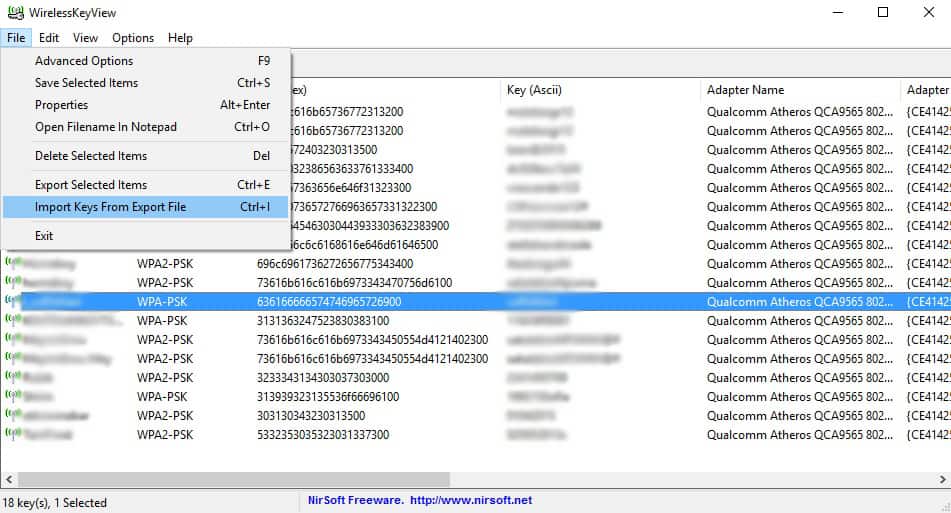Open the Options menu
Screen dimensions: 951x513
(x=133, y=38)
